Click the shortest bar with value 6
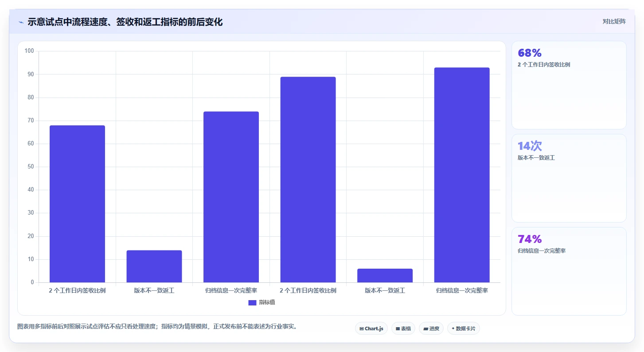 point(385,276)
